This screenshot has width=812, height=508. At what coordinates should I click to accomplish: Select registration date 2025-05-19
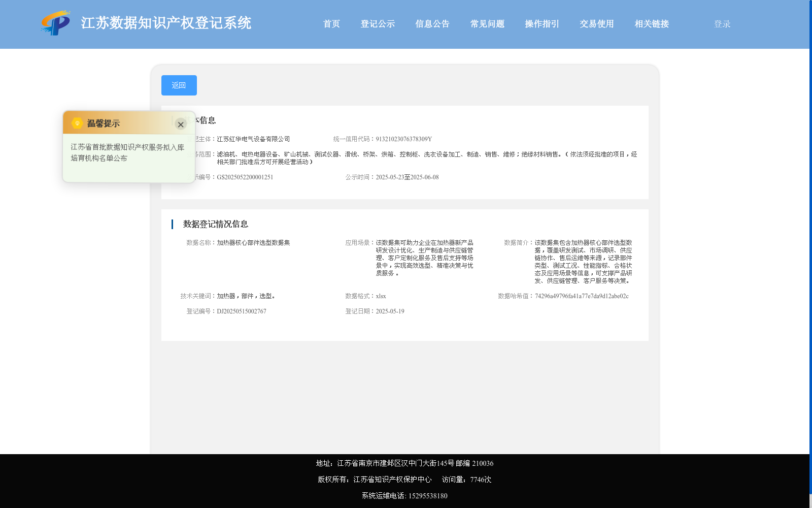[390, 311]
